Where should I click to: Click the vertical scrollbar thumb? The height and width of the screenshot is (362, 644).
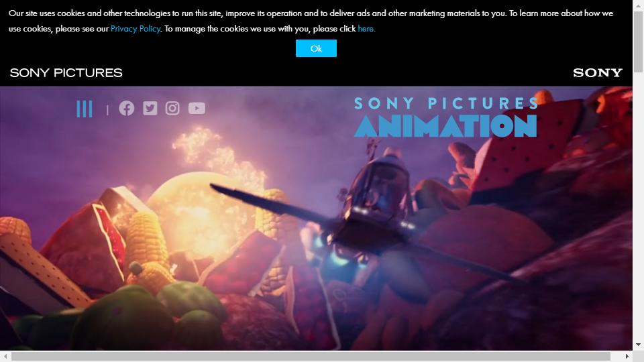(x=638, y=42)
